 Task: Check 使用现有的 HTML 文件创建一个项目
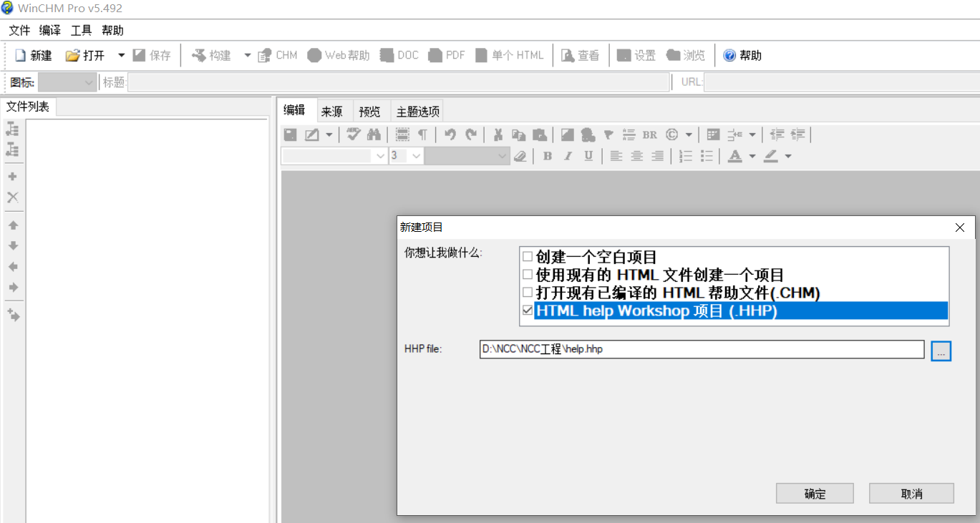point(528,274)
